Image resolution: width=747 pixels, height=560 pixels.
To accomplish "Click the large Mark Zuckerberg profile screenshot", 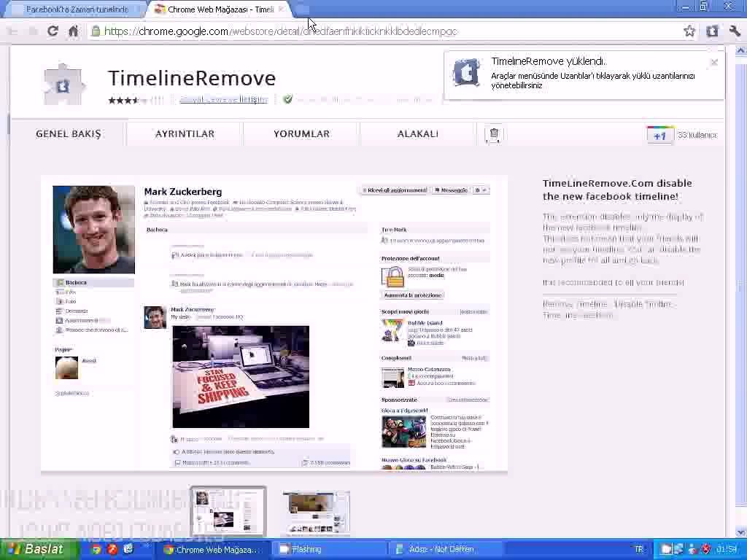I will pyautogui.click(x=274, y=324).
